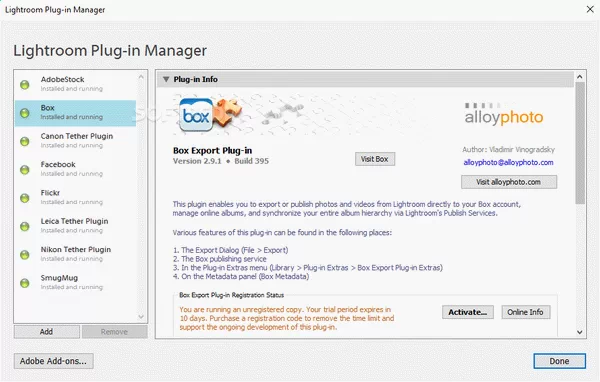Click the green status dot beside Leica Tether Plugin
600x382 pixels.
point(24,226)
